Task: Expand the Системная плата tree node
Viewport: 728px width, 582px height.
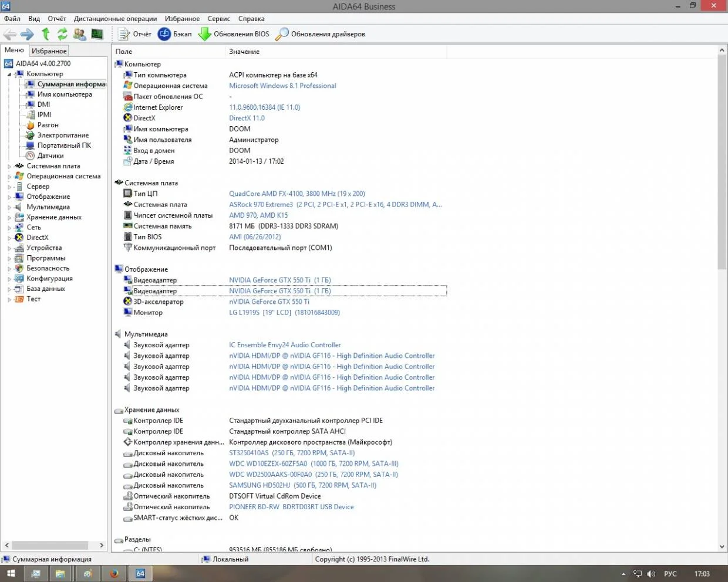Action: (9, 167)
